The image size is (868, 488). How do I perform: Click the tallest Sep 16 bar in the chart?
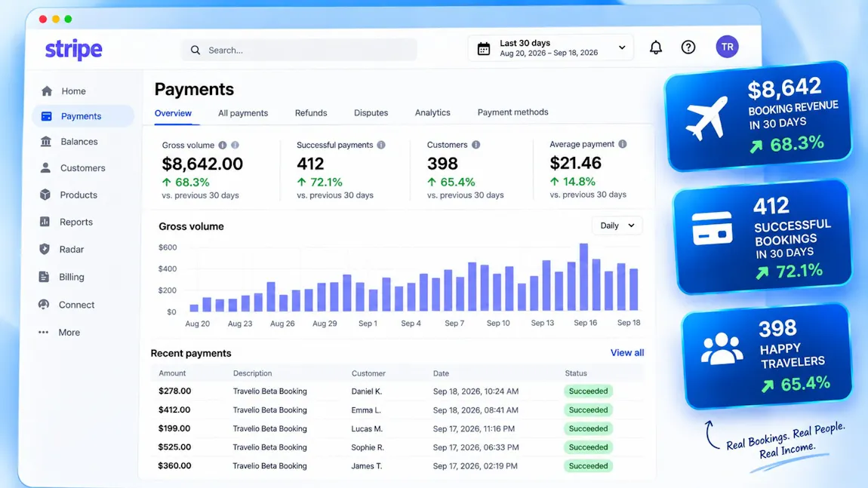pos(583,277)
